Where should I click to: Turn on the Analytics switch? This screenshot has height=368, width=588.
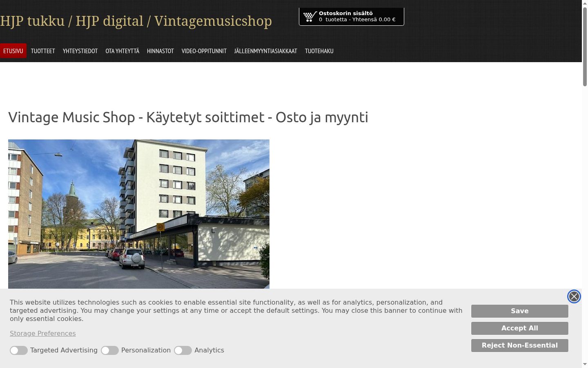183,350
